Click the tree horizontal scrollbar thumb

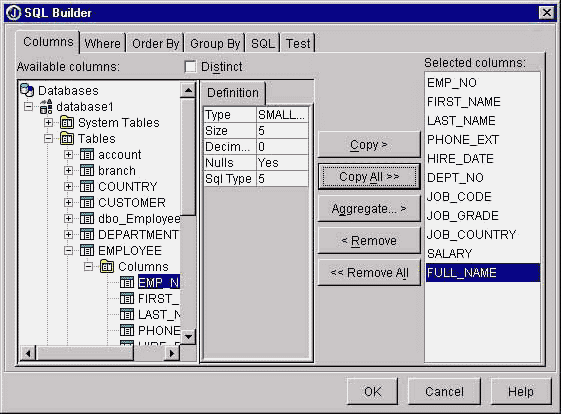click(x=84, y=354)
